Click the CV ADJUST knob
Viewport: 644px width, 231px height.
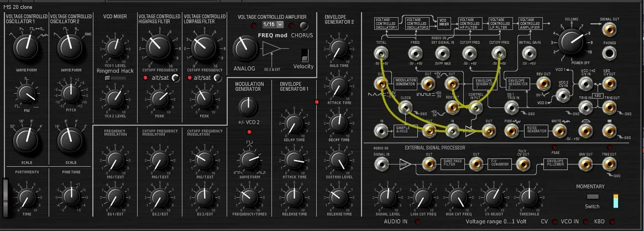[493, 197]
